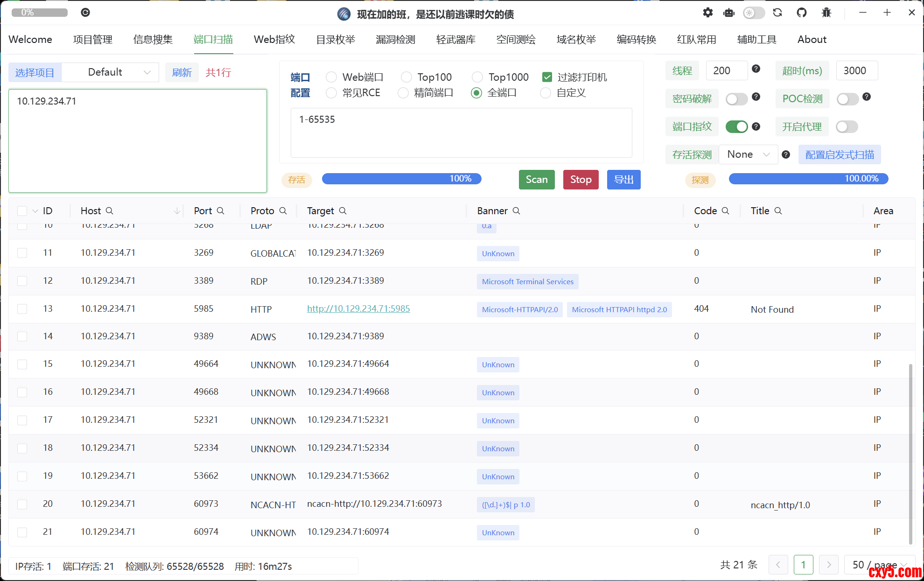Switch to the 漏洞检测 tab
Image resolution: width=924 pixels, height=581 pixels.
point(395,40)
